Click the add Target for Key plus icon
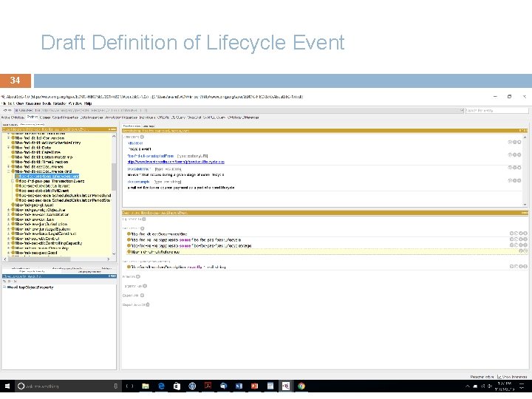532x399 pixels. click(145, 286)
